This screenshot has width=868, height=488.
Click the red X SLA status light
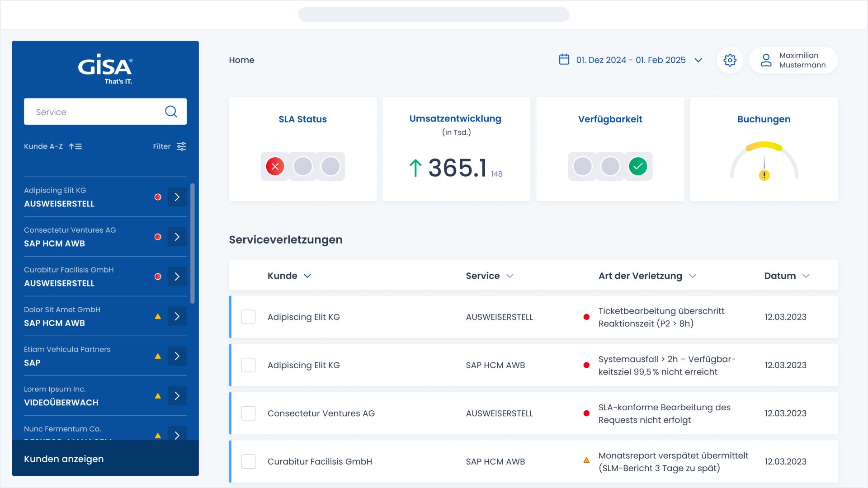[x=275, y=166]
